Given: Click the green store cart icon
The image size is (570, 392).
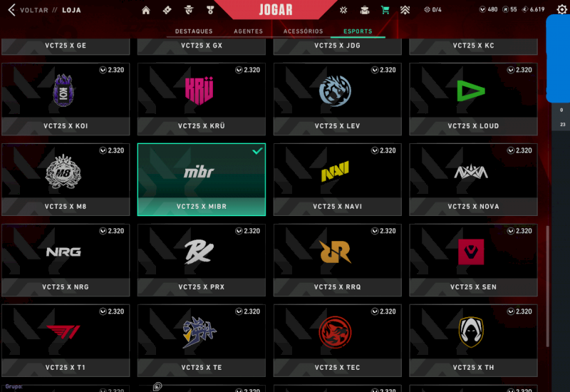Looking at the screenshot, I should coord(385,10).
